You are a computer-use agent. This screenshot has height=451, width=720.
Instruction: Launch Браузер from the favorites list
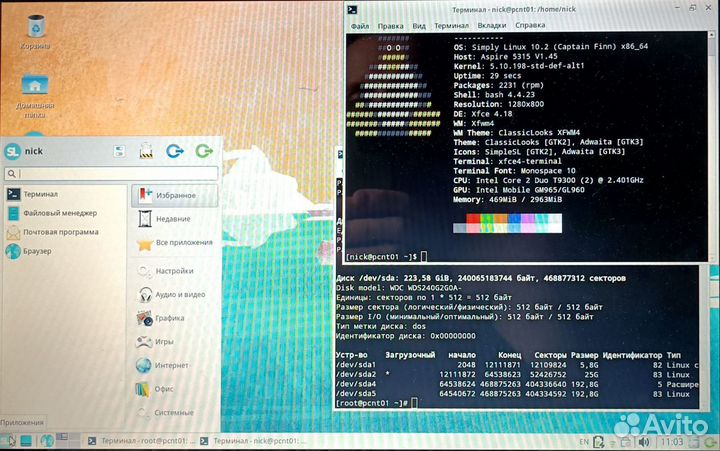[x=37, y=251]
